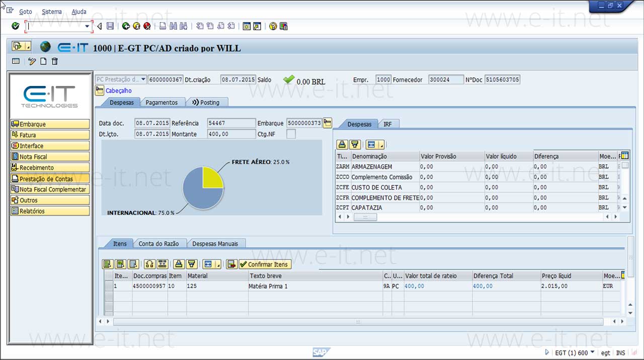
Task: Click the Print icon in standard toolbar
Action: pyautogui.click(x=163, y=26)
